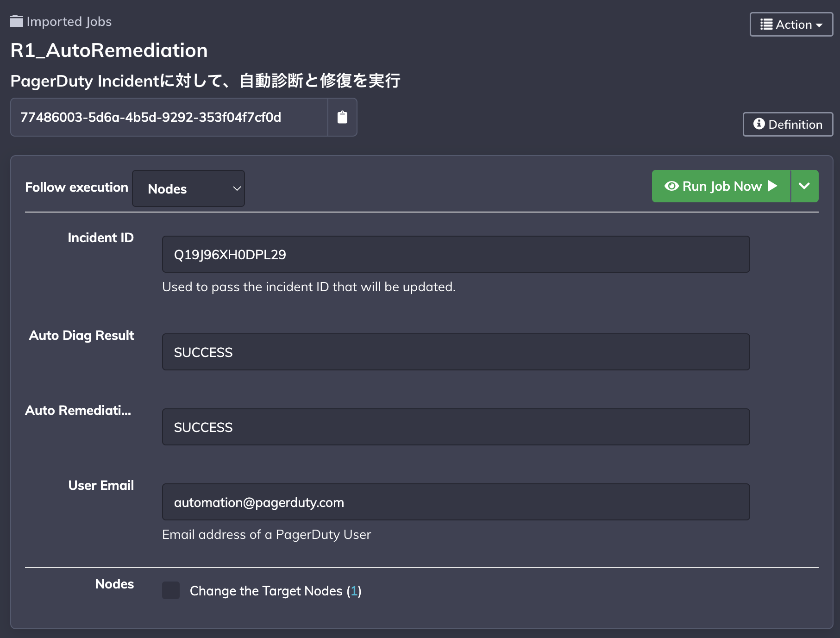Image resolution: width=840 pixels, height=638 pixels.
Task: Open the Action dropdown menu
Action: coord(791,24)
